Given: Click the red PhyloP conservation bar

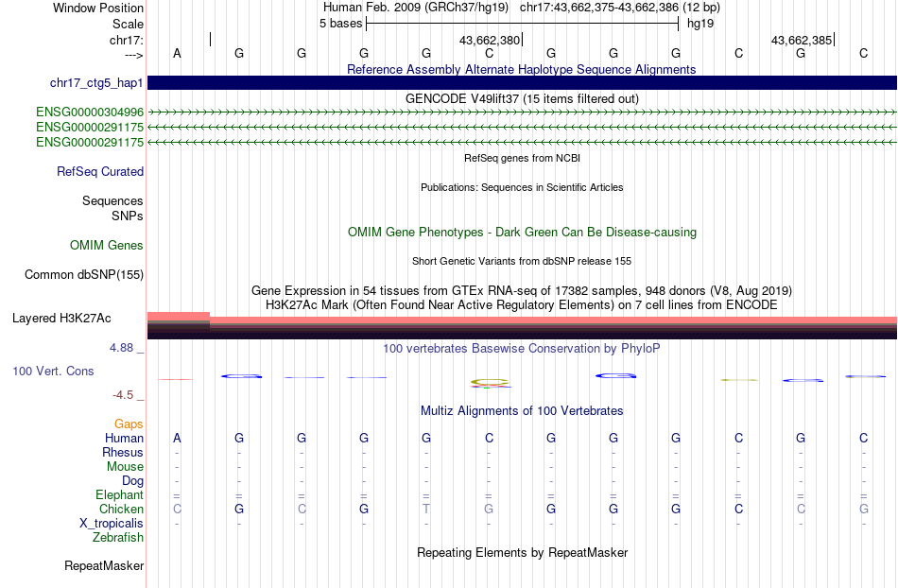Looking at the screenshot, I should 177,379.
